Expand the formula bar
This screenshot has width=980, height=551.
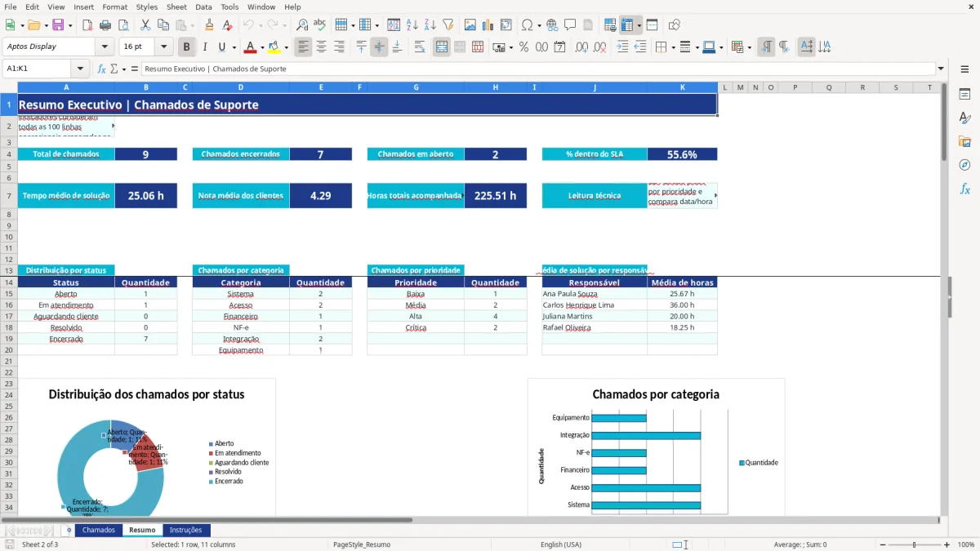pos(941,69)
